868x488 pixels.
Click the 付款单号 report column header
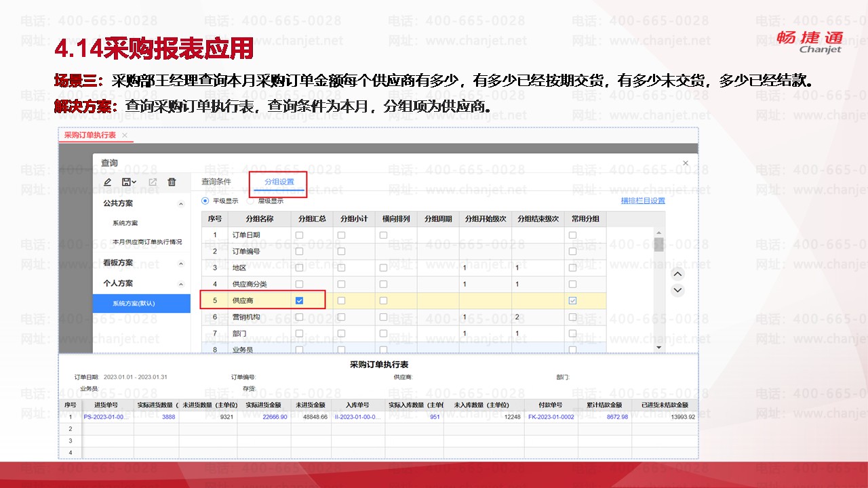click(550, 405)
